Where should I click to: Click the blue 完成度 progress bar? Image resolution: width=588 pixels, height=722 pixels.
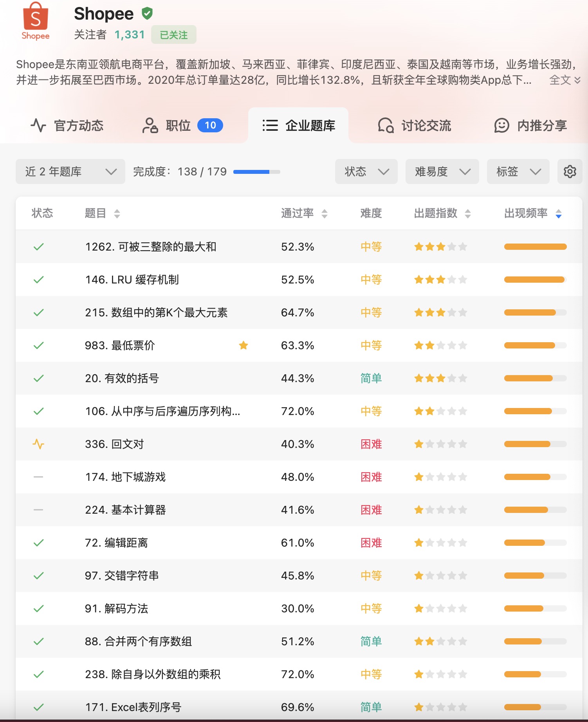[x=256, y=172]
